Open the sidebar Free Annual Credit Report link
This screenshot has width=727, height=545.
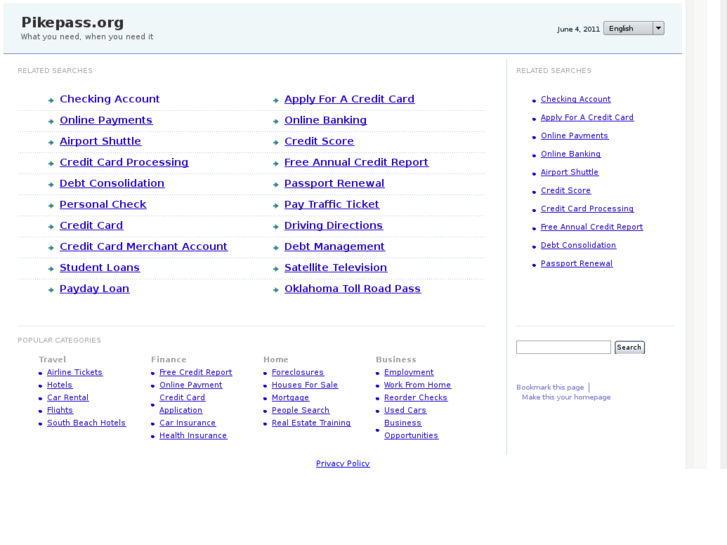(x=592, y=227)
